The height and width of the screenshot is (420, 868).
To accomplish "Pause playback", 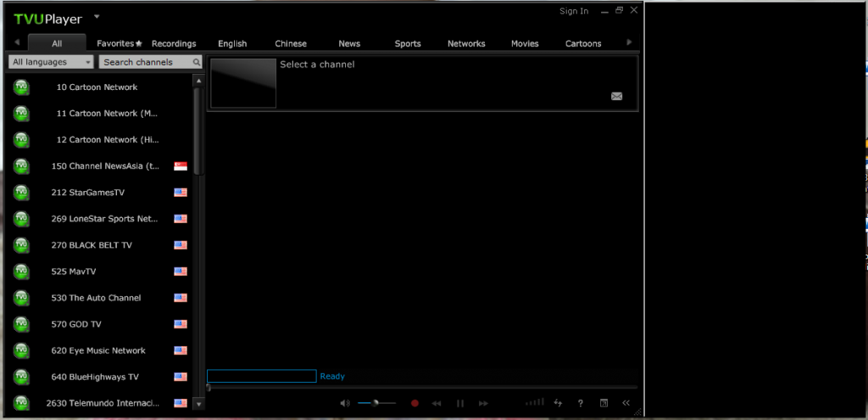I will click(x=460, y=403).
